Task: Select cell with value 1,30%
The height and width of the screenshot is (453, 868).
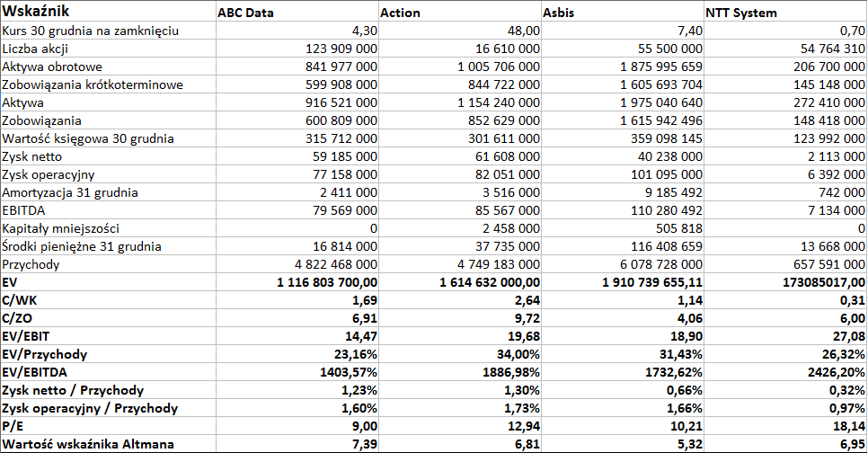Action: coord(460,390)
